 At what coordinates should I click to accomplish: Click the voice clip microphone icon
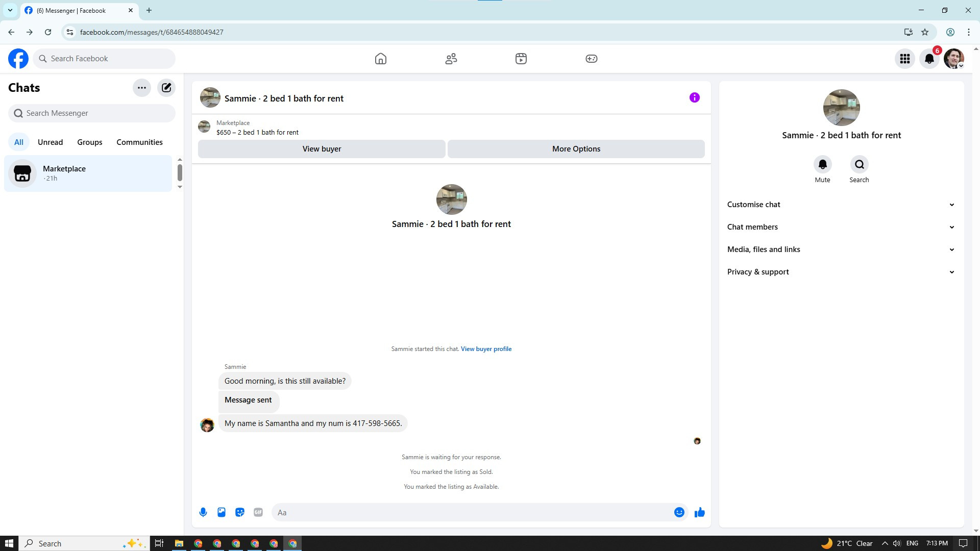click(203, 512)
